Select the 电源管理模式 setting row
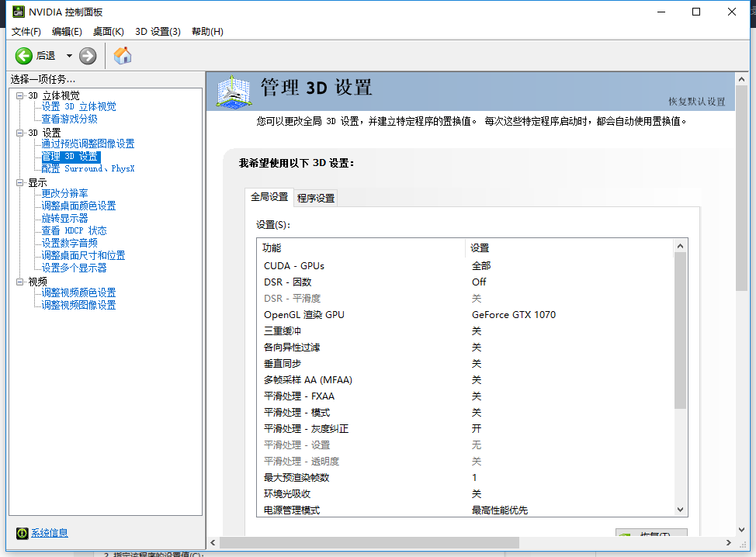756x557 pixels. tap(292, 510)
